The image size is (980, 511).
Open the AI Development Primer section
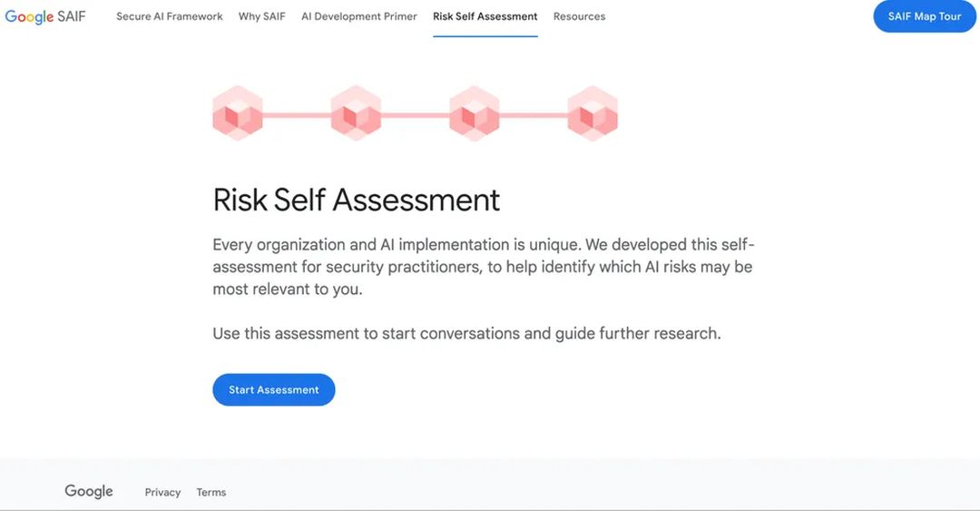pos(359,16)
